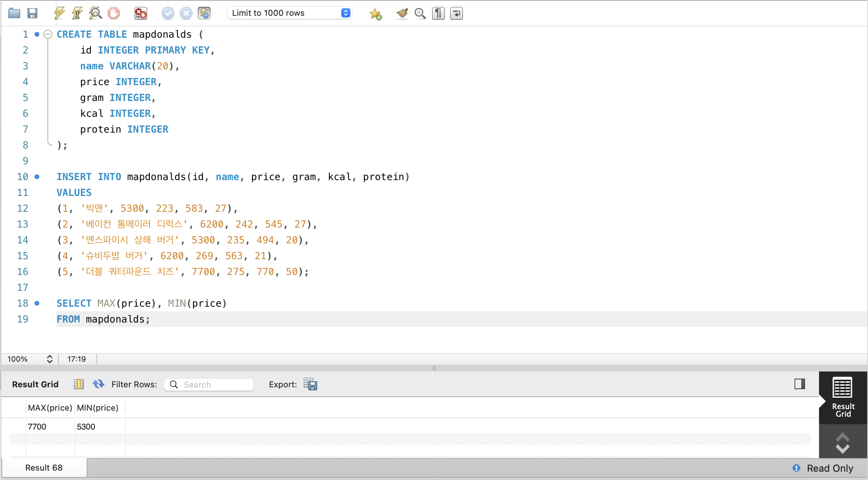This screenshot has height=480, width=868.
Task: Toggle field type columns icon in results
Action: tap(79, 384)
